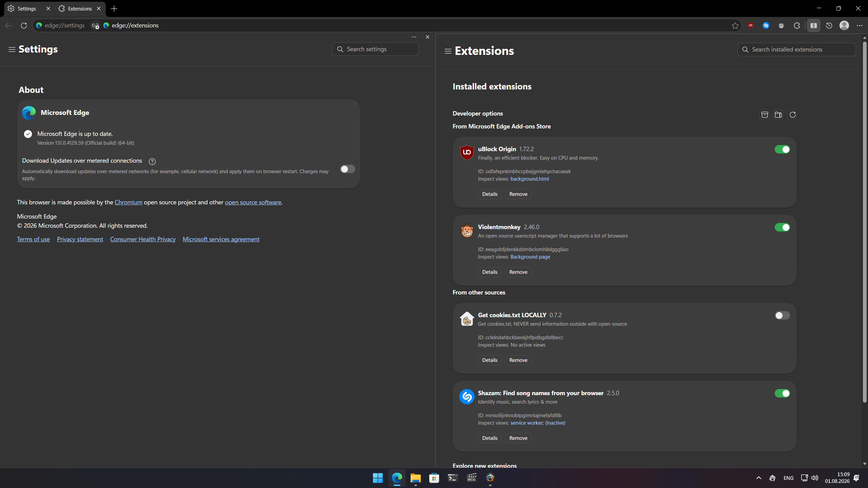Disable the Shazam extension toggle
Image resolution: width=868 pixels, height=488 pixels.
tap(782, 393)
